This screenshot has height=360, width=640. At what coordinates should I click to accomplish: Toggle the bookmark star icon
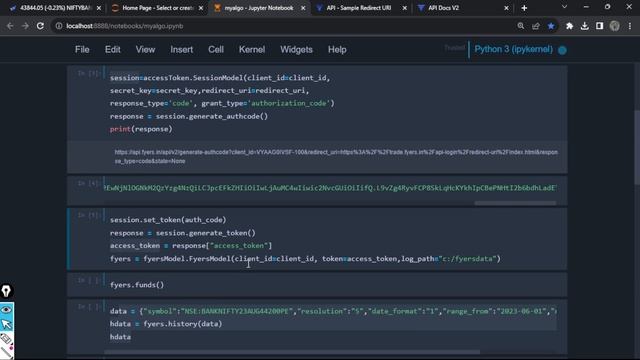click(x=551, y=26)
